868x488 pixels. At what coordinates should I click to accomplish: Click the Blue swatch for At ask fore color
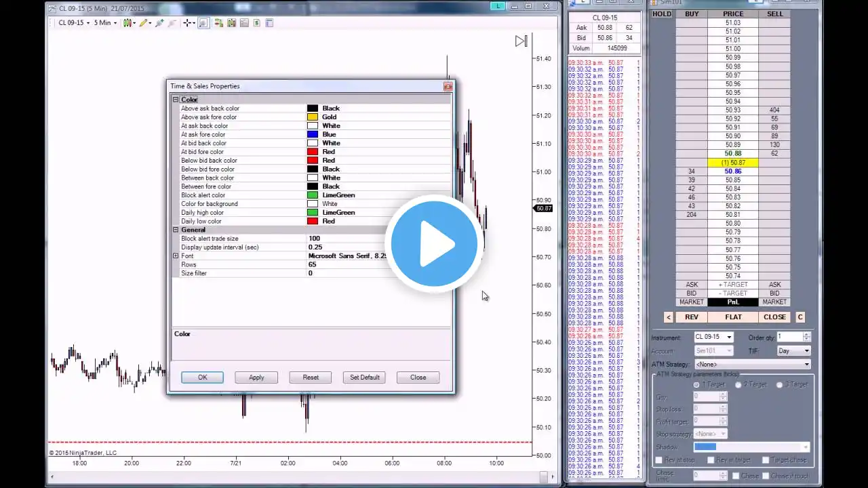point(313,134)
